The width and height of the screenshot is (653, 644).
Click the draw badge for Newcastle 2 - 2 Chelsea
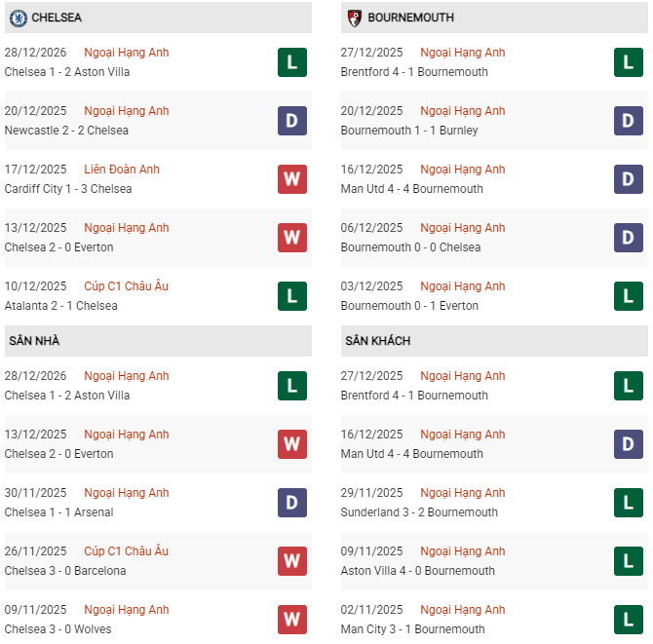coord(292,121)
